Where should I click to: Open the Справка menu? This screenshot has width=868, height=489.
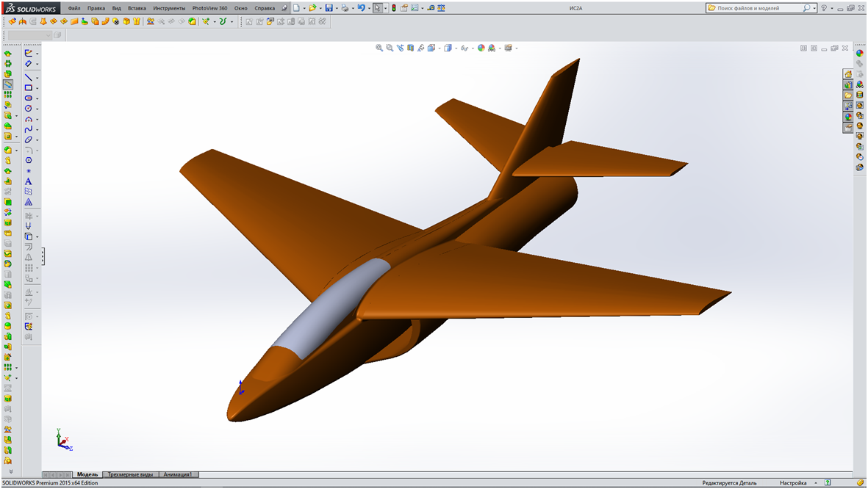click(265, 8)
